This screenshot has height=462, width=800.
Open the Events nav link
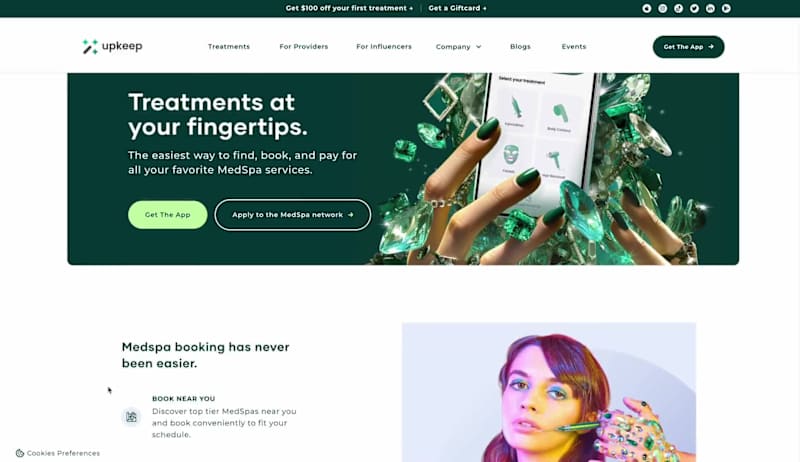pyautogui.click(x=573, y=46)
